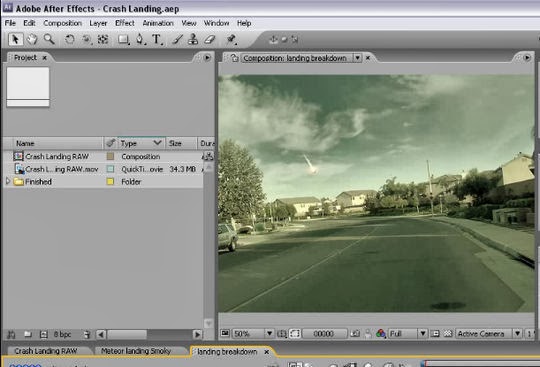This screenshot has width=540, height=367.
Task: Select the Orbit Camera tool
Action: [x=86, y=39]
